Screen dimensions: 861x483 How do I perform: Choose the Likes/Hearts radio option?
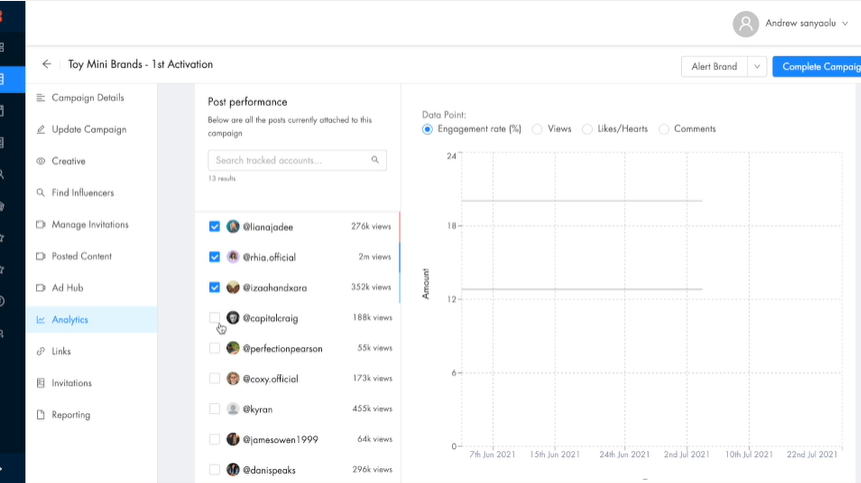tap(587, 129)
